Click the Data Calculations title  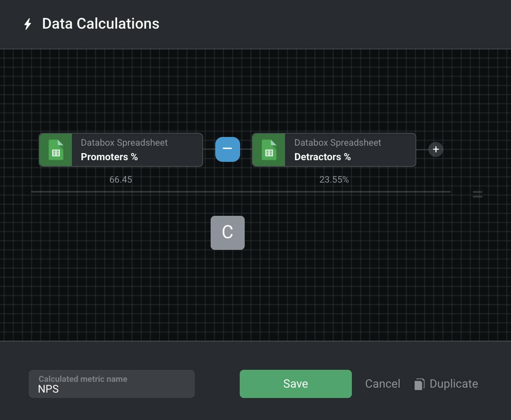point(101,24)
